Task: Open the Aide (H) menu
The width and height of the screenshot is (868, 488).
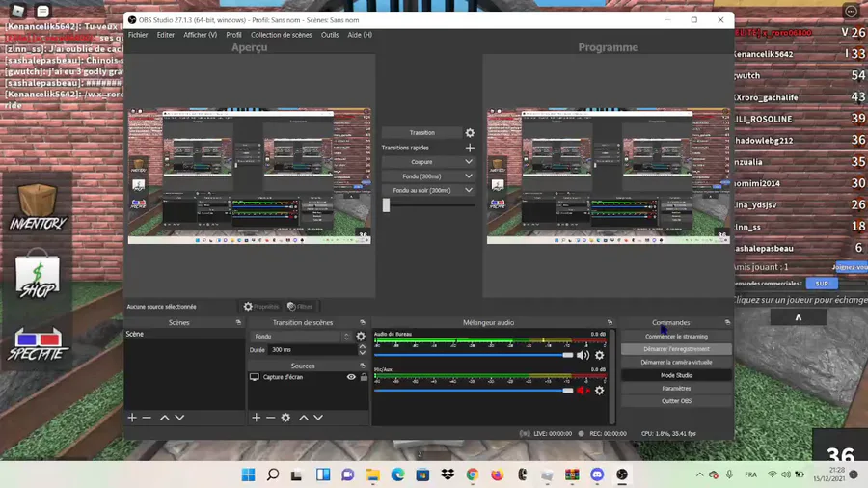Action: click(360, 35)
